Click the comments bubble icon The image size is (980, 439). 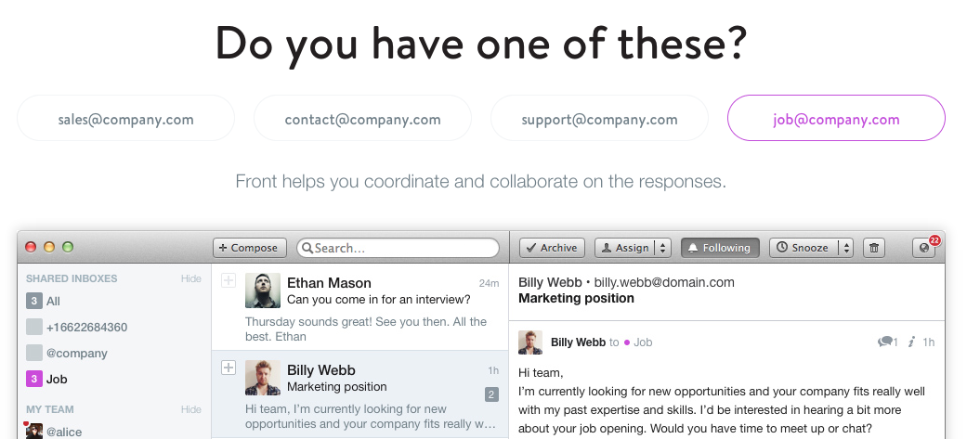tap(887, 342)
